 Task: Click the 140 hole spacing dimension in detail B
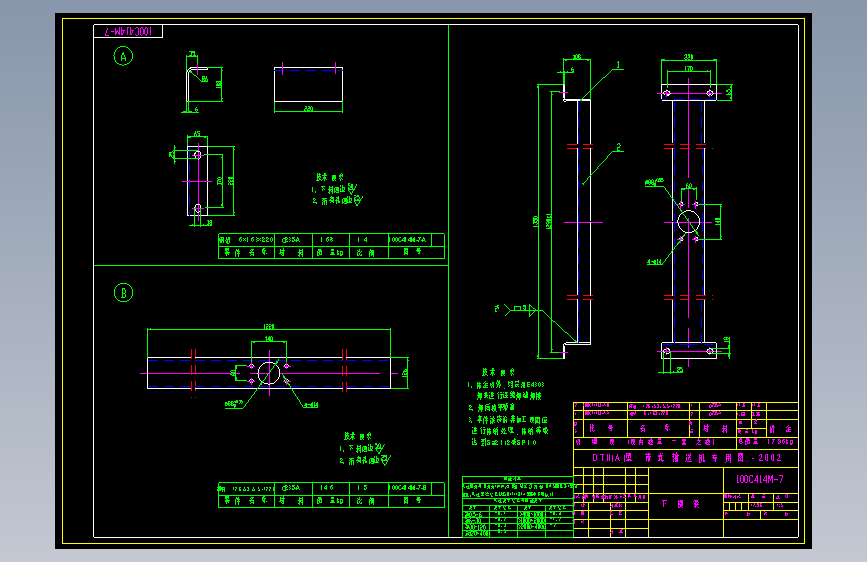[x=269, y=339]
